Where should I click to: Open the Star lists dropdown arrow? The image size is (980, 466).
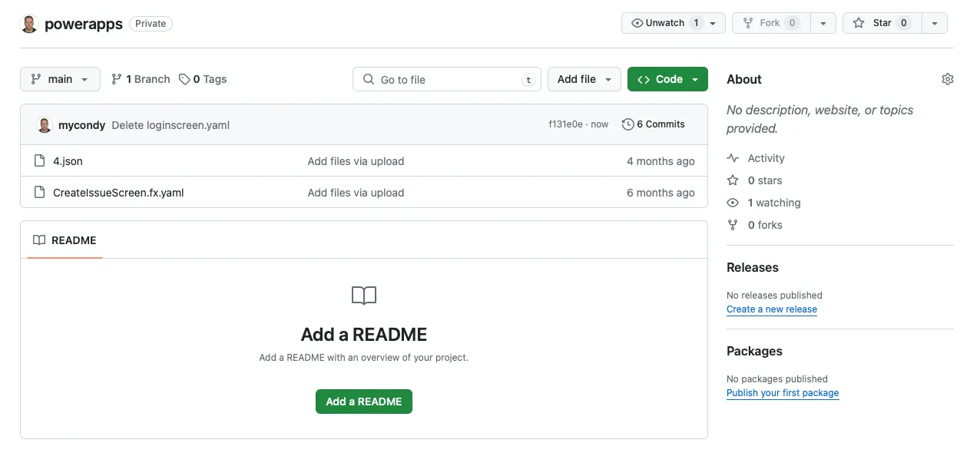pos(934,23)
